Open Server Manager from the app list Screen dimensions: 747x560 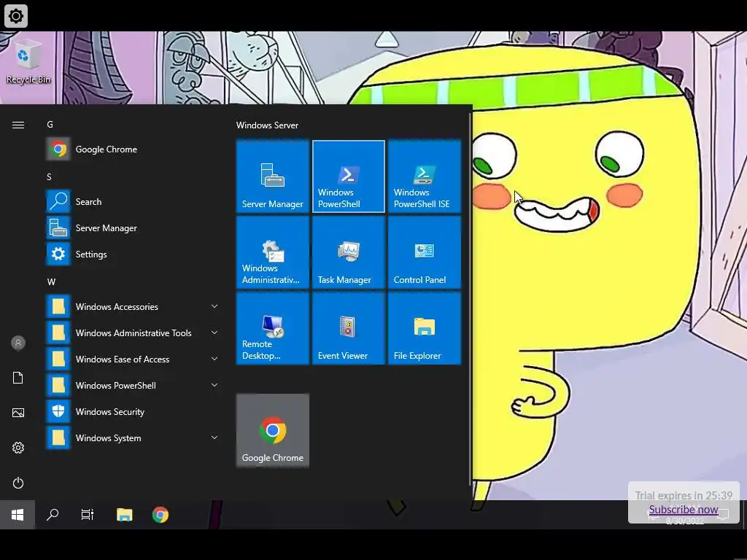[133, 227]
